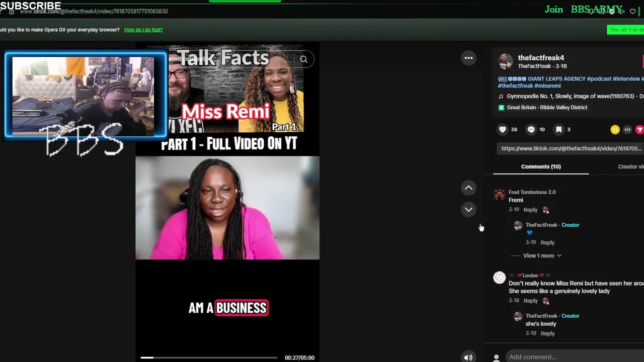Go to previous video with up chevron
644x362 pixels.
click(x=468, y=188)
